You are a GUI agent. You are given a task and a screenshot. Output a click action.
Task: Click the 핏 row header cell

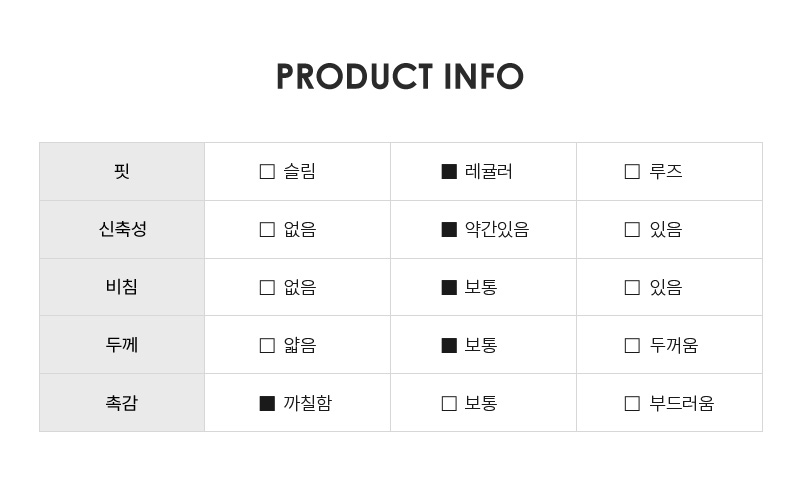coord(122,171)
